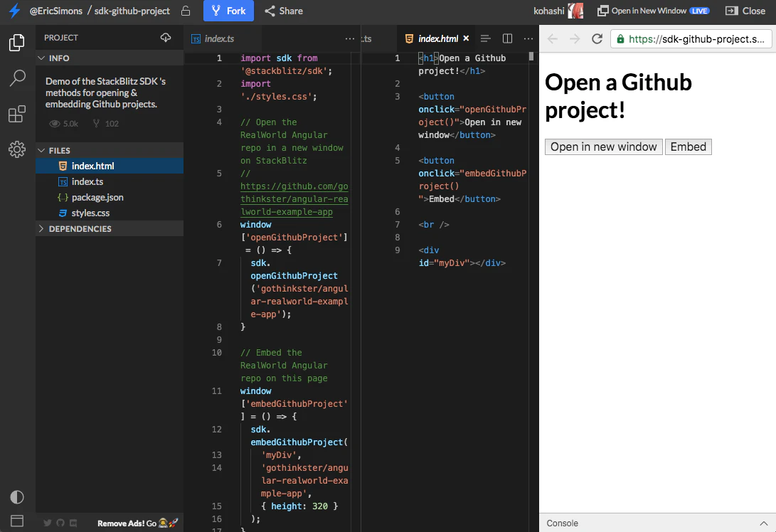Image resolution: width=776 pixels, height=532 pixels.
Task: Open left editor more actions menu
Action: click(x=349, y=38)
